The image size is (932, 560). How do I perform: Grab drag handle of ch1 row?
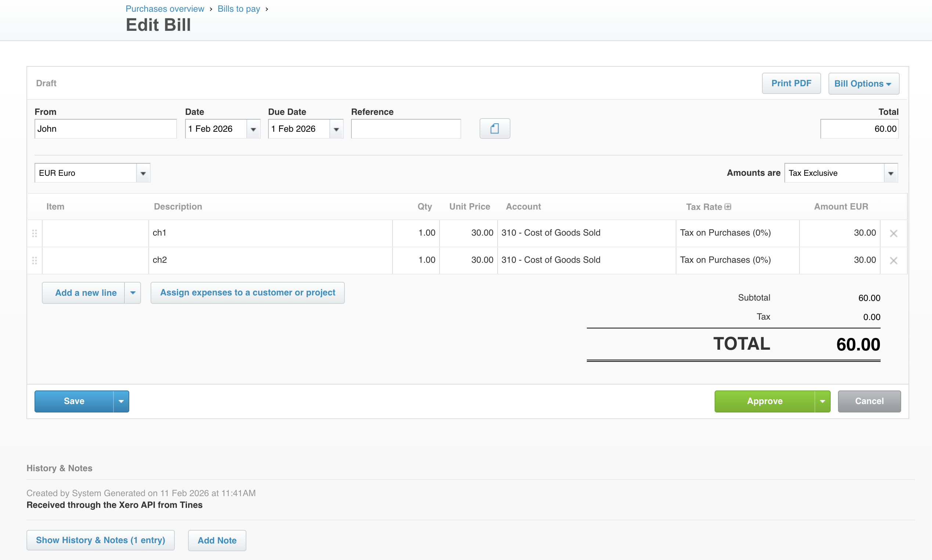pos(35,233)
